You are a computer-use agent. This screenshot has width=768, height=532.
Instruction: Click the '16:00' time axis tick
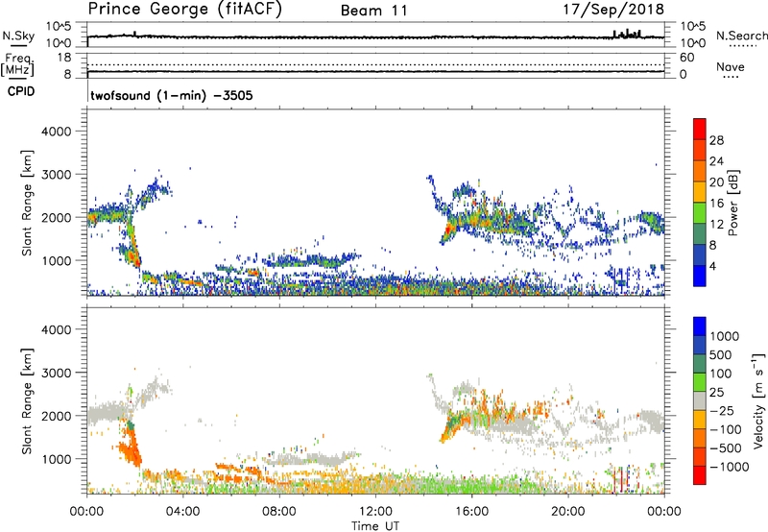point(471,512)
